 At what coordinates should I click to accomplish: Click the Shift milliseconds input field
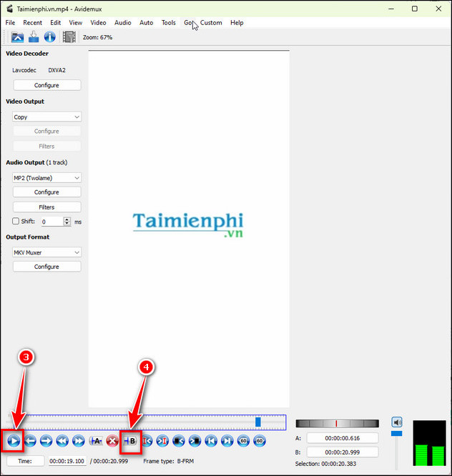pyautogui.click(x=53, y=222)
